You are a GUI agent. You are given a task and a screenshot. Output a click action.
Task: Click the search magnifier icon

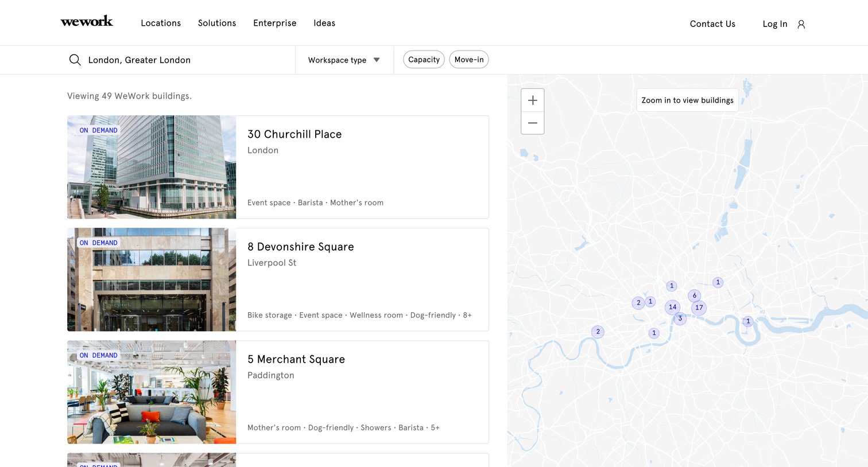[75, 60]
